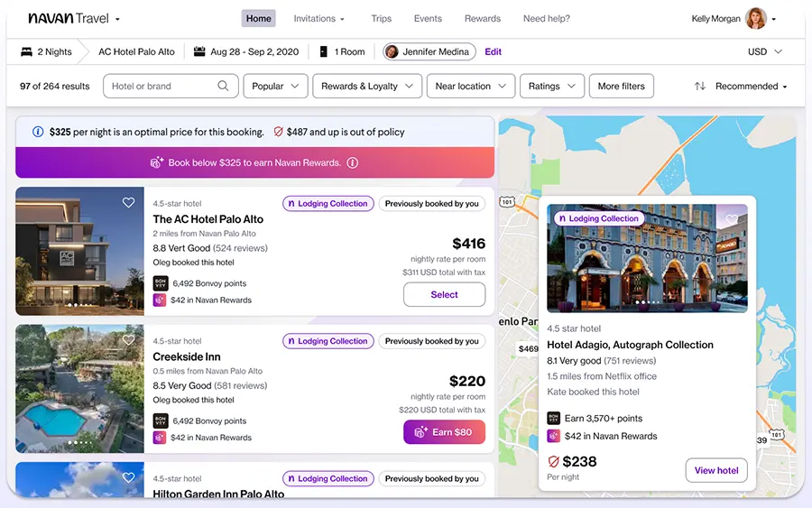The image size is (812, 508).
Task: Click the info icon beside optimal price
Action: point(38,132)
